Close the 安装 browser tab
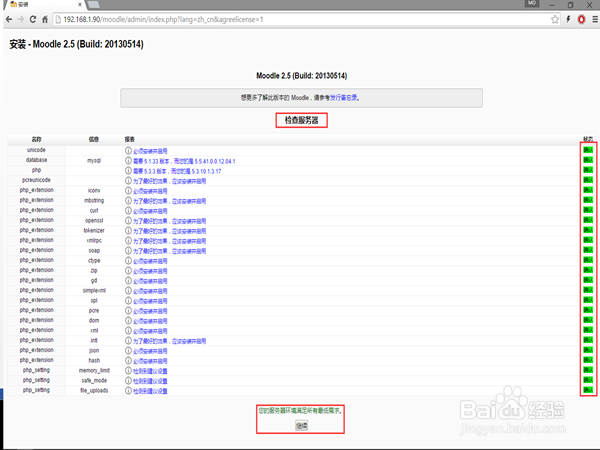Image resolution: width=600 pixels, height=450 pixels. [x=80, y=5]
